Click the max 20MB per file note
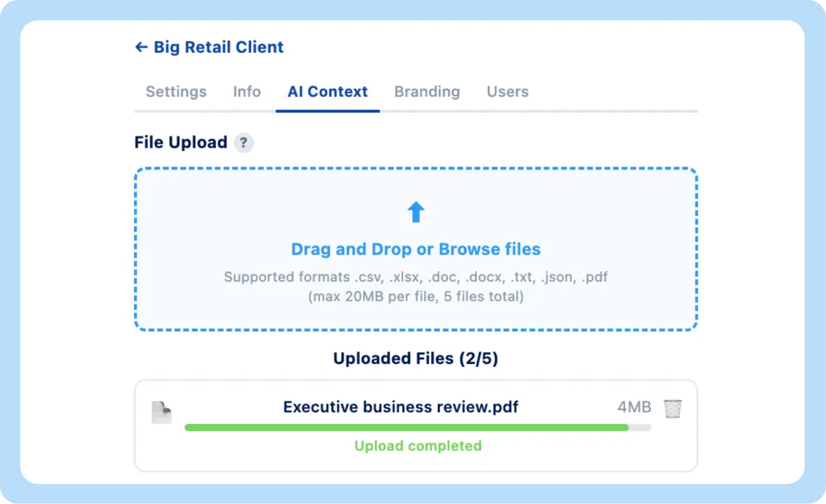 tap(416, 297)
